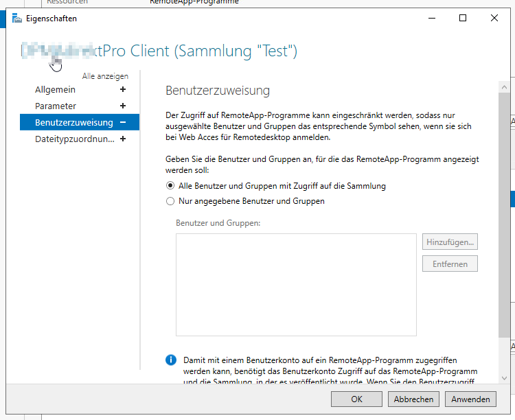Minimize the Eigenschaften window
This screenshot has height=420, width=515.
(432, 18)
